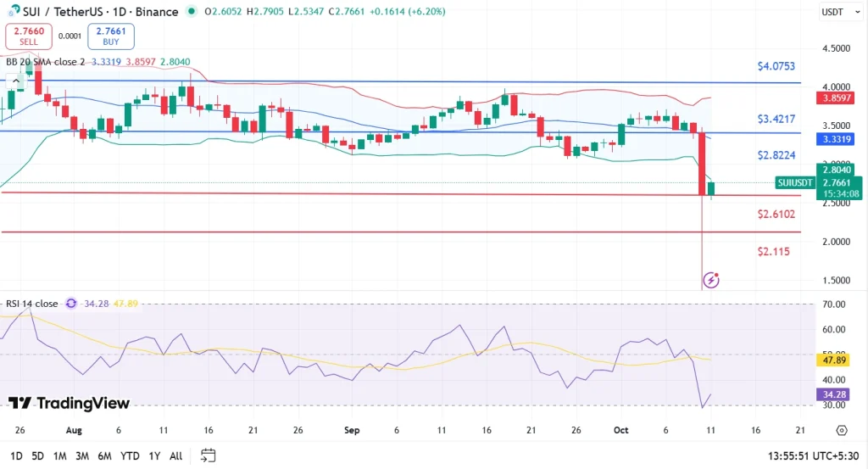Screen dimensions: 868x469
Task: Collapse the indicator legend with chevron
Action: tap(16, 82)
